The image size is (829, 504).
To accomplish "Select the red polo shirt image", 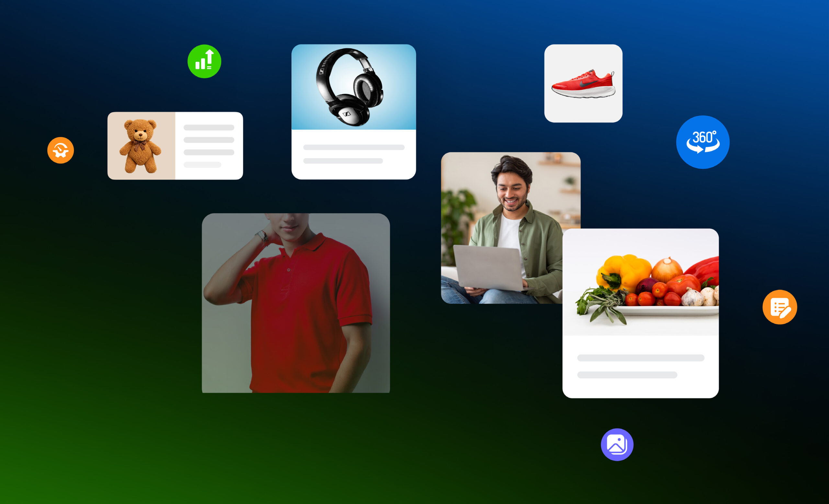I will tap(296, 303).
